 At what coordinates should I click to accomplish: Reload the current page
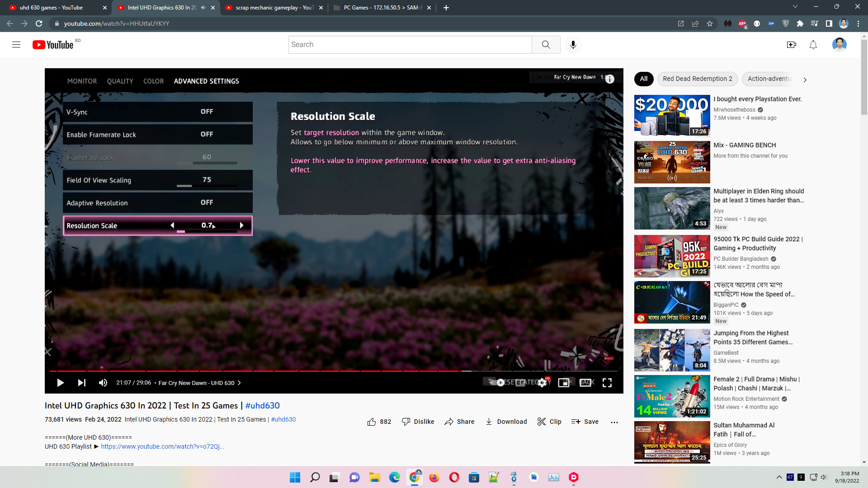[x=39, y=23]
